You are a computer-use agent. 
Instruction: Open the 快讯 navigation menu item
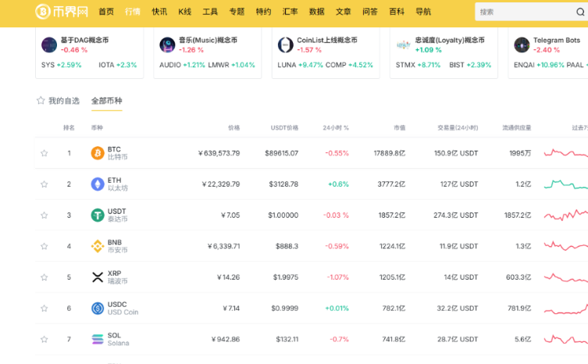(159, 12)
